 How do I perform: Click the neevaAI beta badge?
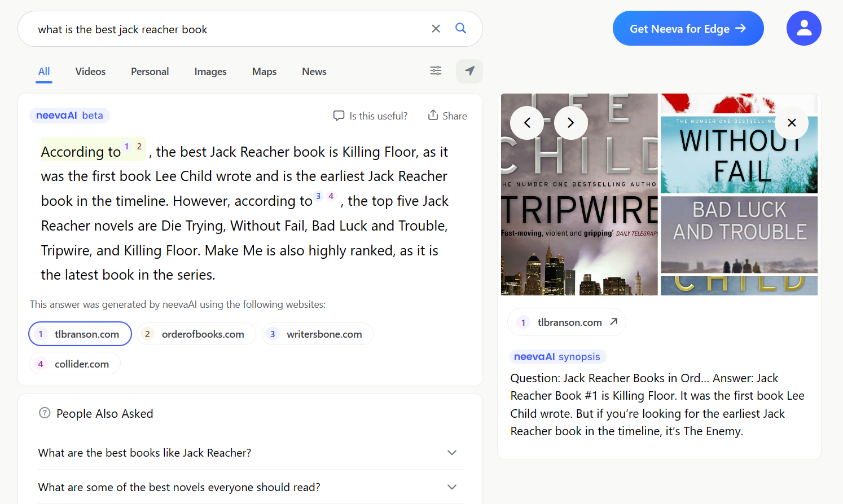point(69,116)
